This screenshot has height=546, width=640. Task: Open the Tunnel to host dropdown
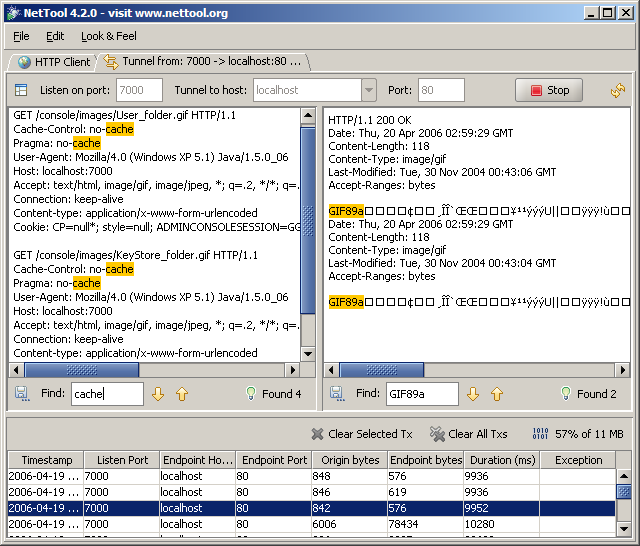[369, 90]
